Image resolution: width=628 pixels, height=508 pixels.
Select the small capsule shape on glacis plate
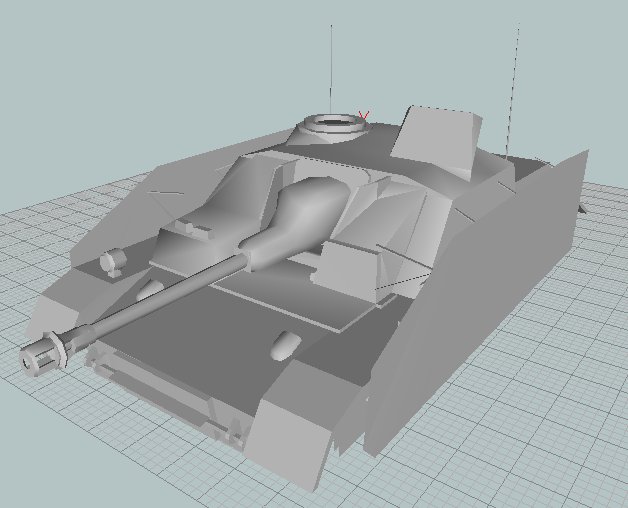point(285,345)
